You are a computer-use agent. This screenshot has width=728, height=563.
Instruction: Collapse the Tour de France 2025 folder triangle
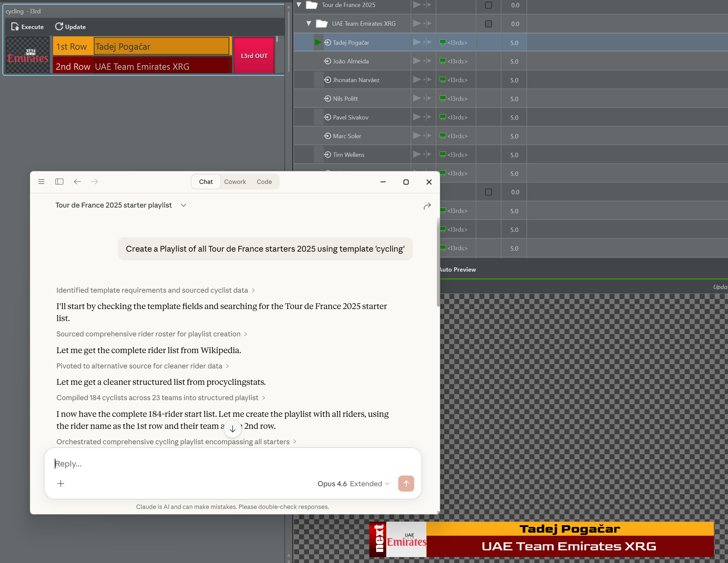coord(299,5)
